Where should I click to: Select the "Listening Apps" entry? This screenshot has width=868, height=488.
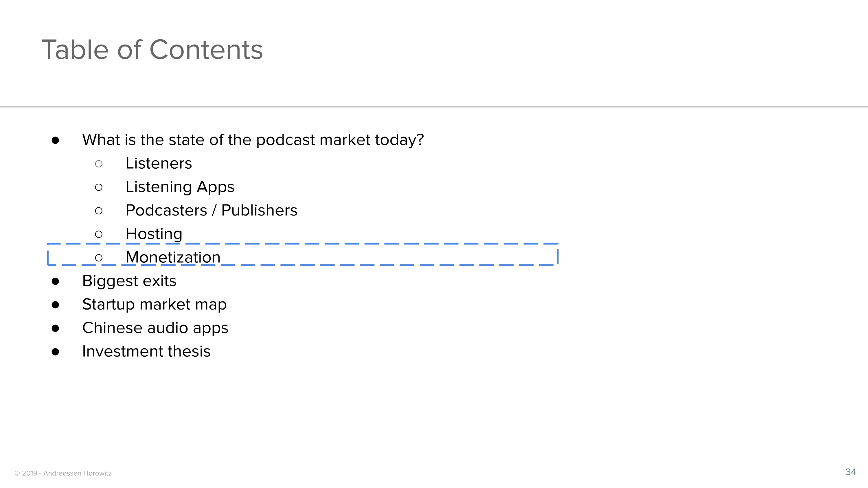point(180,187)
